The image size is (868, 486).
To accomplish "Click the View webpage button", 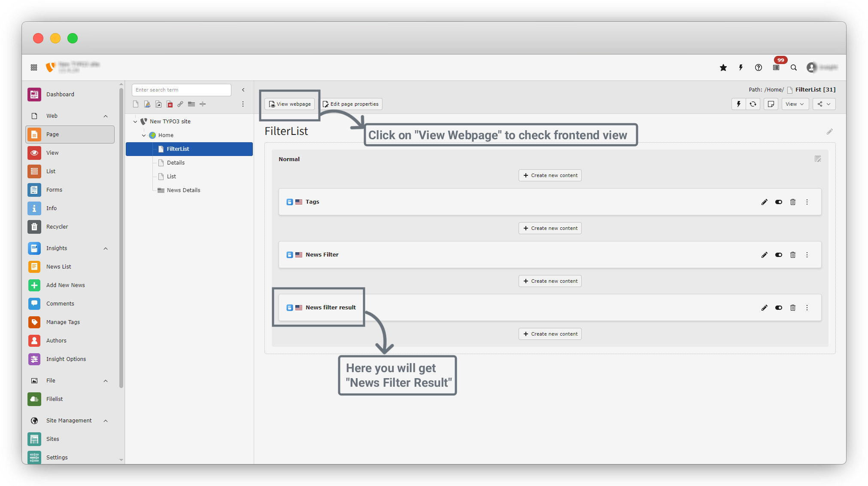I will point(290,104).
